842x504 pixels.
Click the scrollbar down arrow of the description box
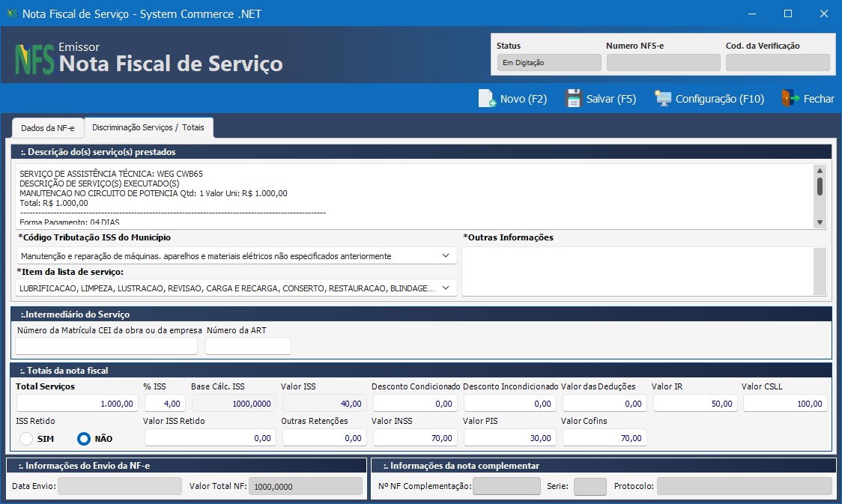pyautogui.click(x=820, y=222)
